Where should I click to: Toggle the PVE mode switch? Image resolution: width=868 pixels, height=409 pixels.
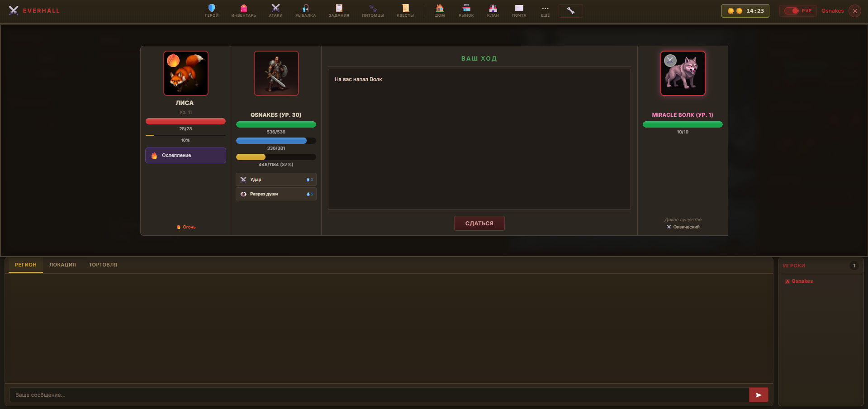coord(792,11)
